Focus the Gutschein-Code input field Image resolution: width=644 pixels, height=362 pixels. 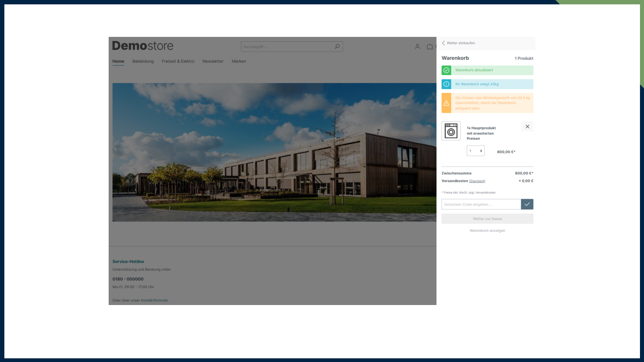481,204
